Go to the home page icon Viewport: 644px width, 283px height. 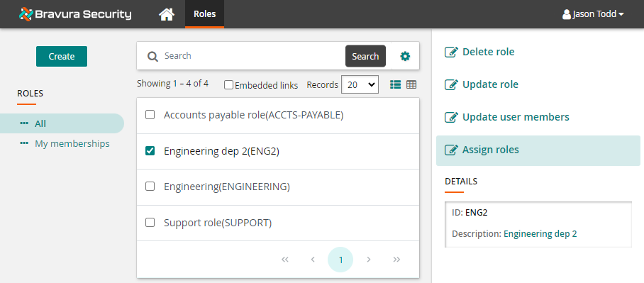coord(167,14)
